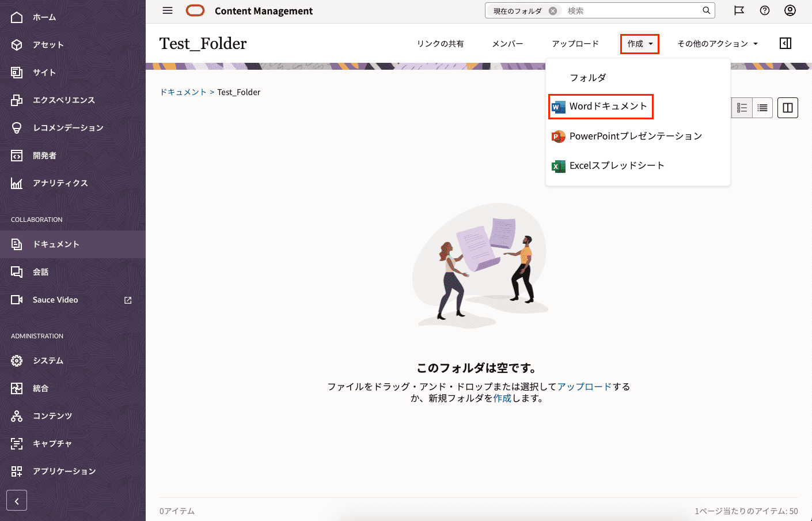Click into the 検索 search field
Viewport: 812px width, 521px height.
631,11
